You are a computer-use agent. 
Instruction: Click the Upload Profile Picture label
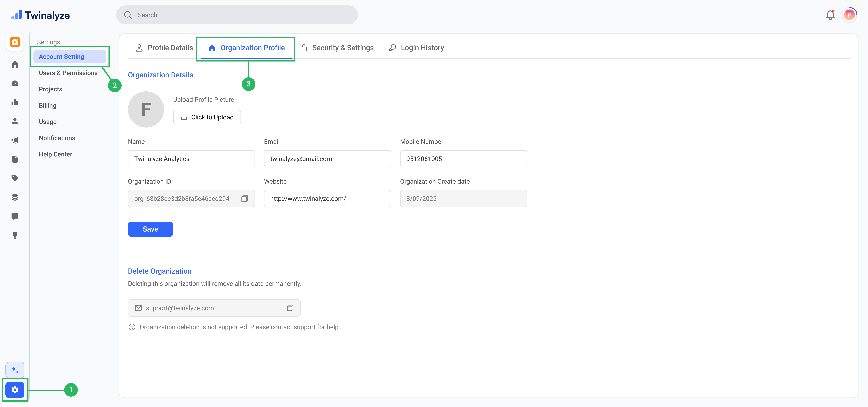click(x=204, y=100)
